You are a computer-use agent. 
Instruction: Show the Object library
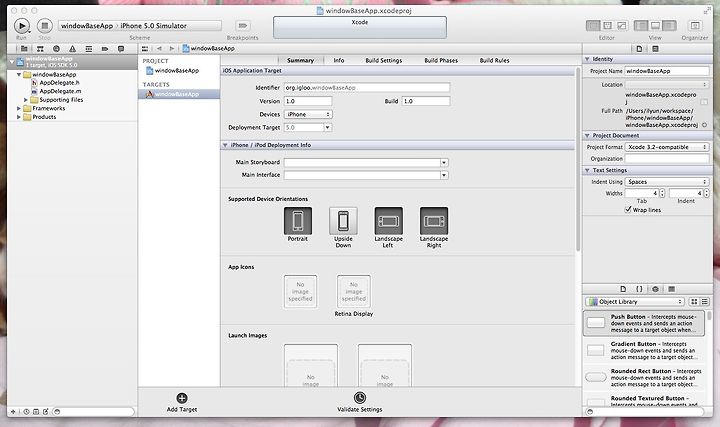click(655, 289)
